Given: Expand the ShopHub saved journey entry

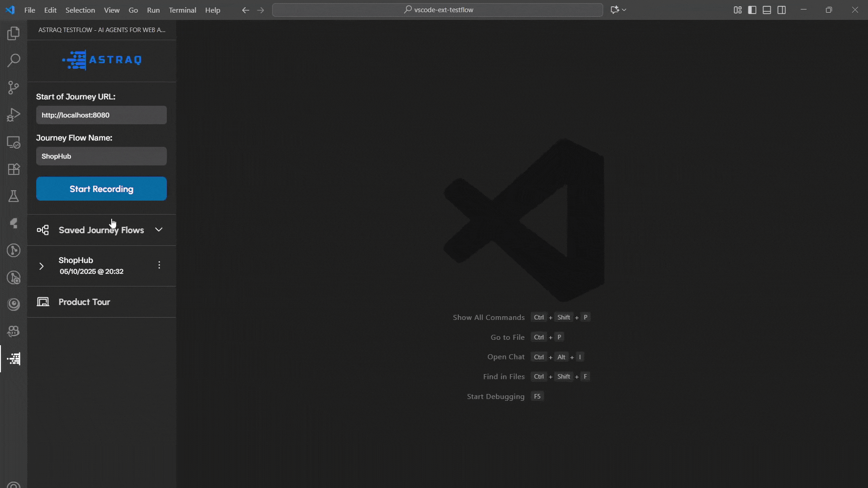Looking at the screenshot, I should pos(41,266).
